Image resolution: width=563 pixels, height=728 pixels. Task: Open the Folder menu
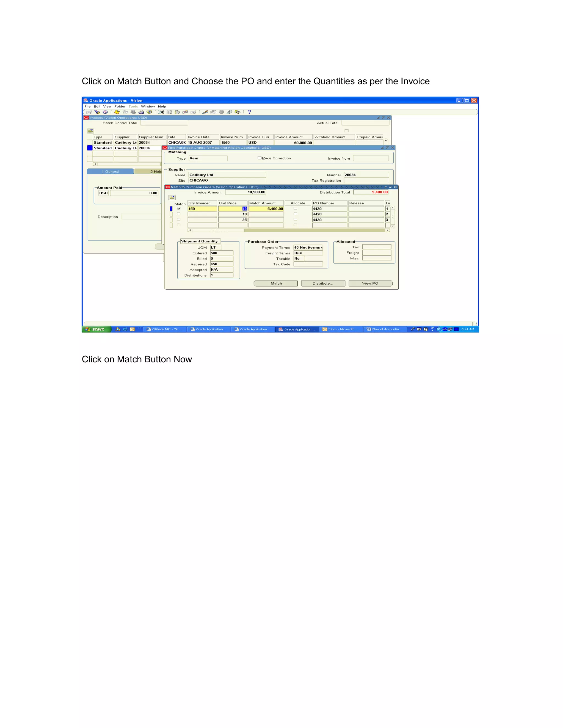click(x=120, y=107)
